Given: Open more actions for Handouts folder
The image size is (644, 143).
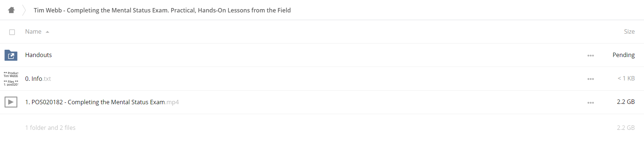Looking at the screenshot, I should coord(591,56).
